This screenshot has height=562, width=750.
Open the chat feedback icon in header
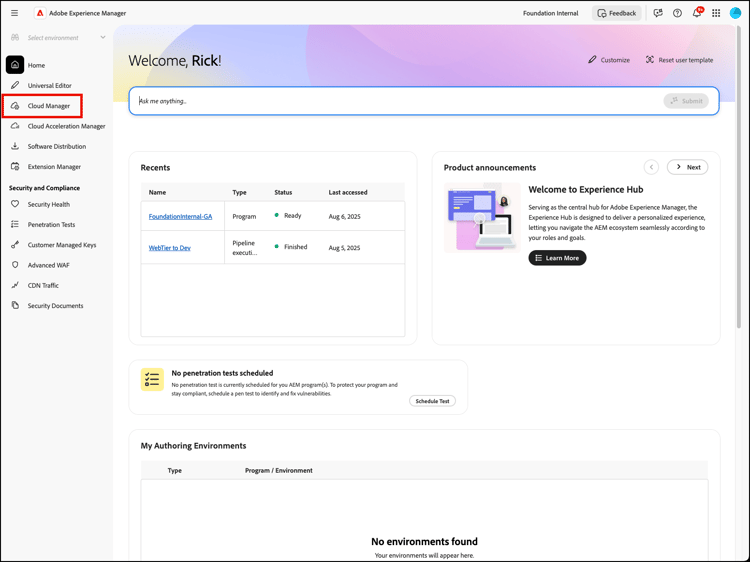coord(658,13)
